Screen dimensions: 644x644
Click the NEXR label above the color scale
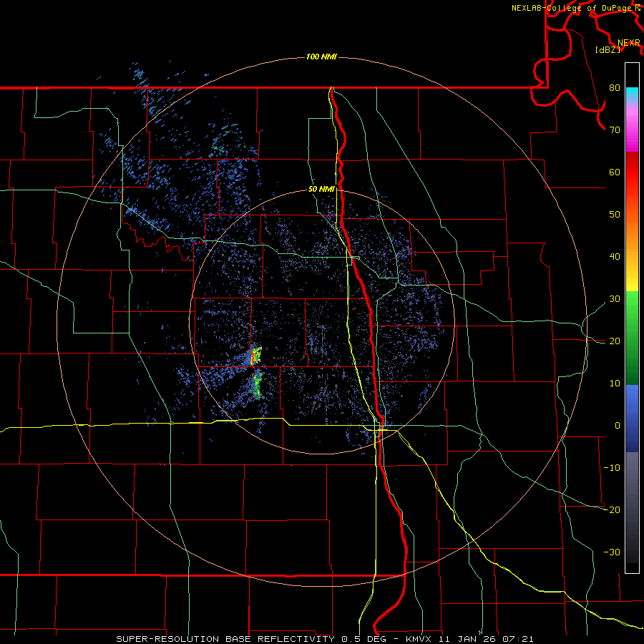[x=628, y=43]
